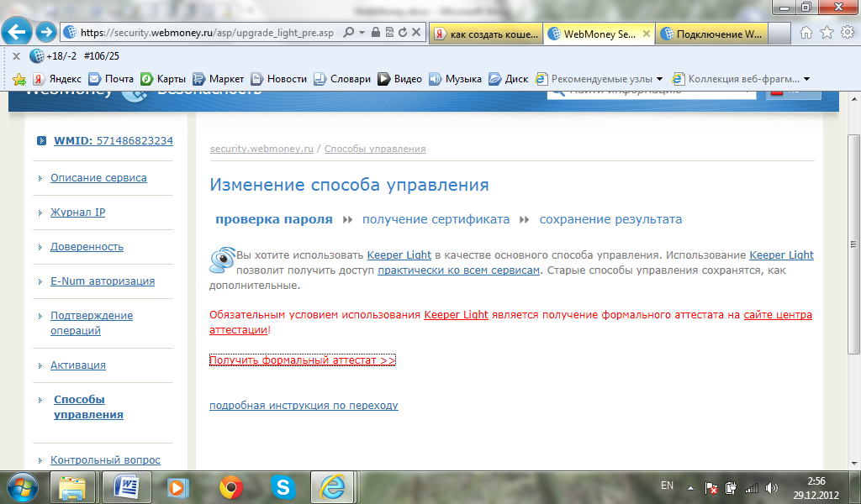Open the Видео bookmark
861x504 pixels.
pyautogui.click(x=399, y=79)
